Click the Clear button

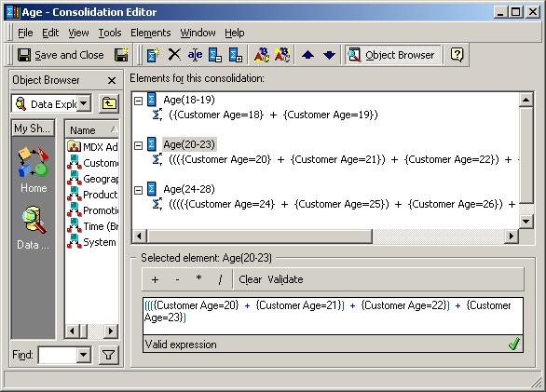click(x=250, y=279)
